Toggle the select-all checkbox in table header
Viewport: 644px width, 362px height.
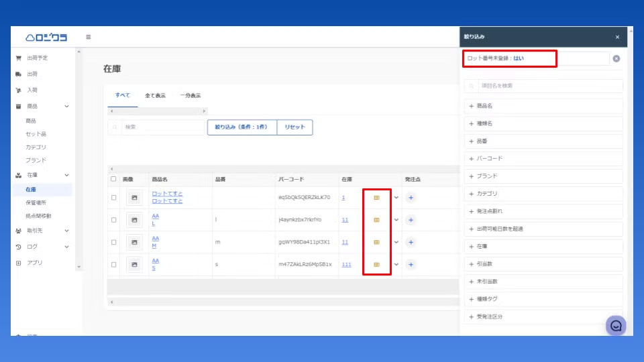click(x=113, y=179)
